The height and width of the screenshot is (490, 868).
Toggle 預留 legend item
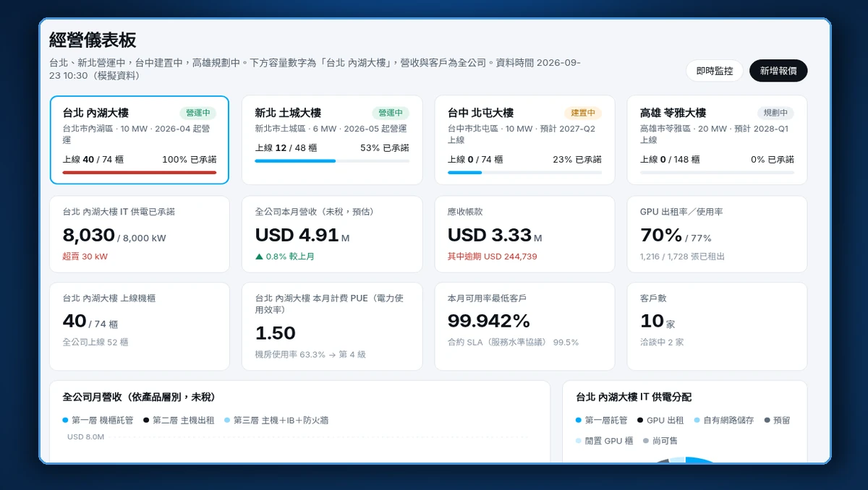click(778, 420)
